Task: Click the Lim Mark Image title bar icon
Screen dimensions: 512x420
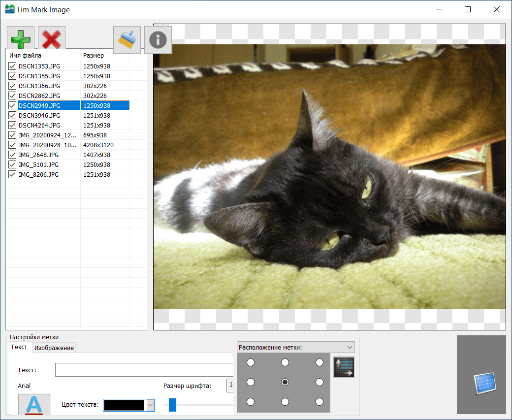Action: [x=10, y=9]
